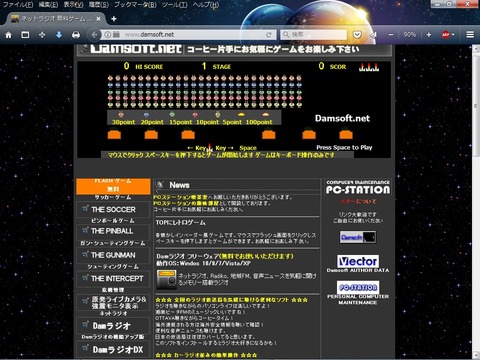Click the Vector logo banner
Image resolution: width=480 pixels, height=360 pixels.
[358, 261]
